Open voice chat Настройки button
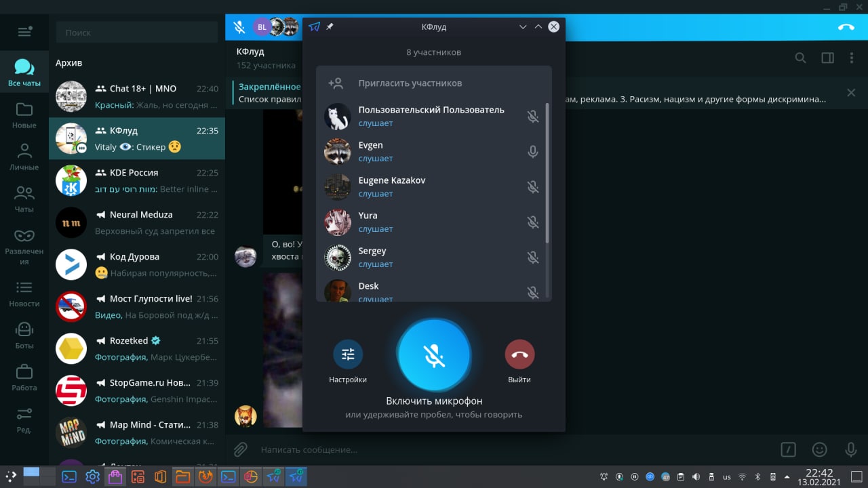 (x=348, y=354)
